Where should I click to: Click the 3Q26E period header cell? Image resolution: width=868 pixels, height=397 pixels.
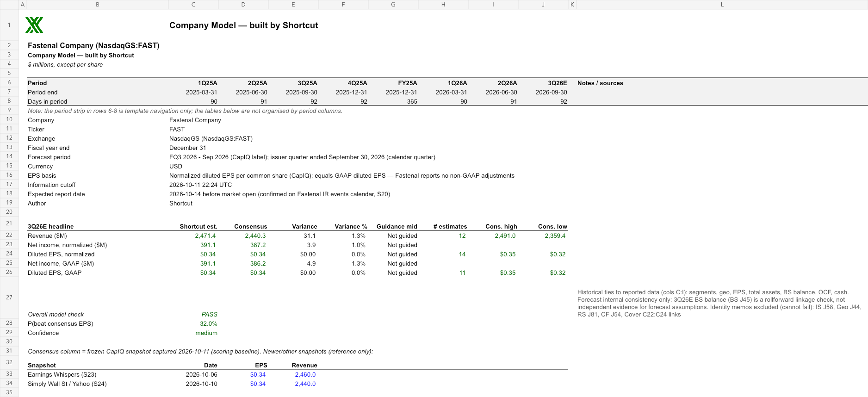(x=558, y=83)
